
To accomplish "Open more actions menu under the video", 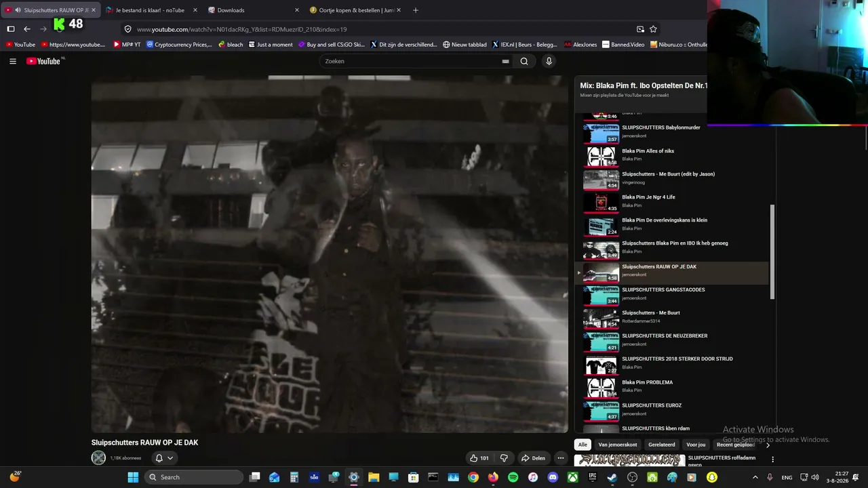I will tap(560, 458).
